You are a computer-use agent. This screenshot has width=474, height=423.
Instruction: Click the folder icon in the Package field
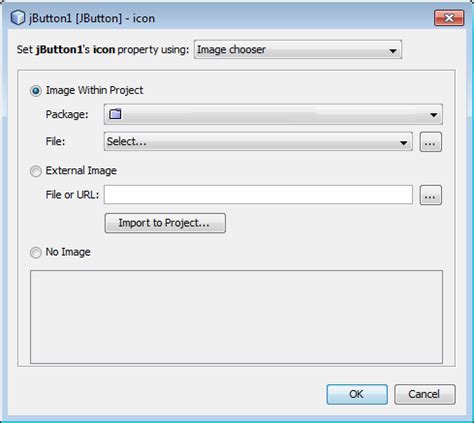[x=115, y=114]
